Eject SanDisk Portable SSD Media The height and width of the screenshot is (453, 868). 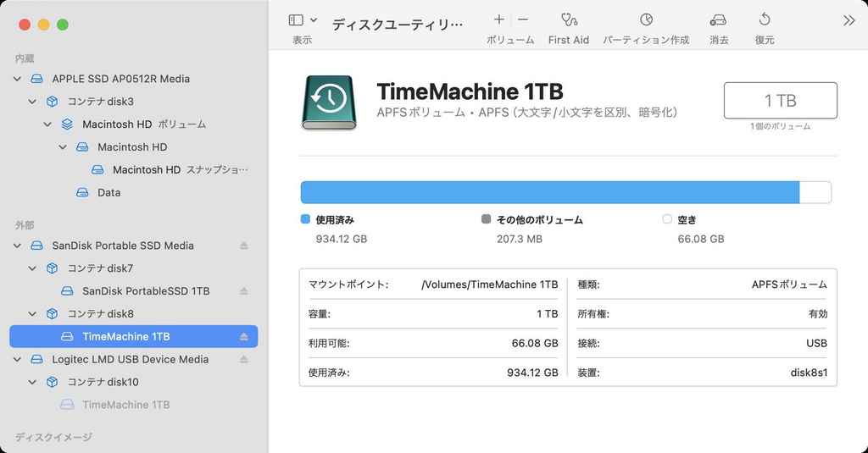click(x=243, y=246)
